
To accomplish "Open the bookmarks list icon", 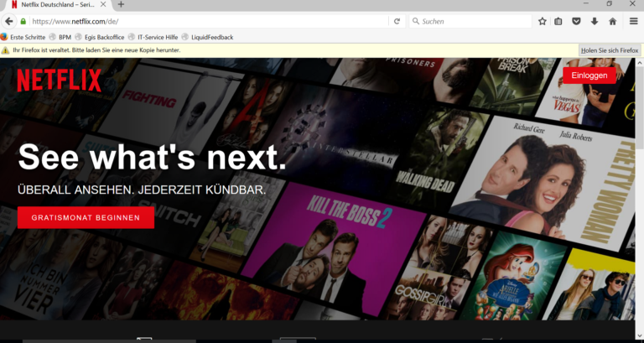I will pyautogui.click(x=558, y=21).
